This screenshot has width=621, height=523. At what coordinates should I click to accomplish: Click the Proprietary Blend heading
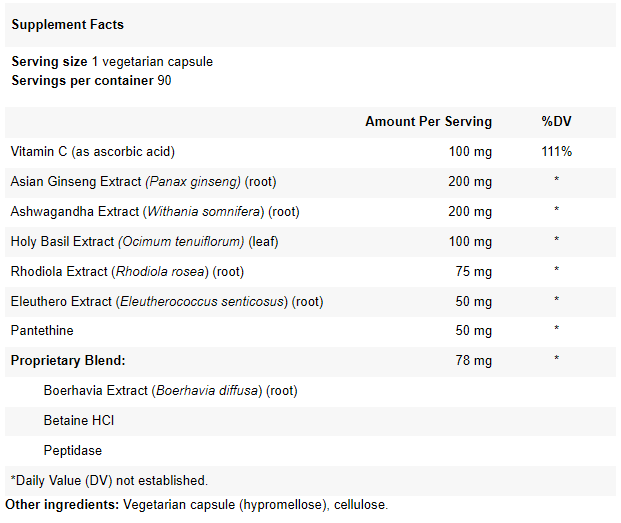[68, 360]
